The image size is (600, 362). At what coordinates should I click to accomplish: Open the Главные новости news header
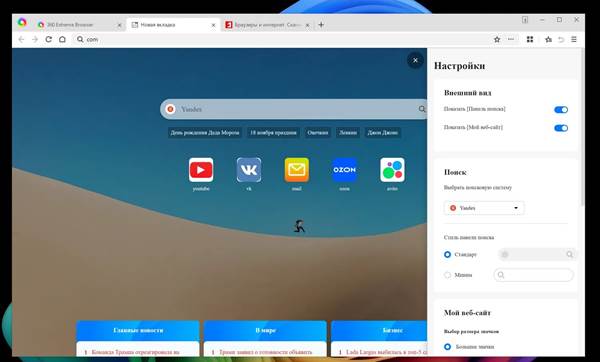(138, 330)
